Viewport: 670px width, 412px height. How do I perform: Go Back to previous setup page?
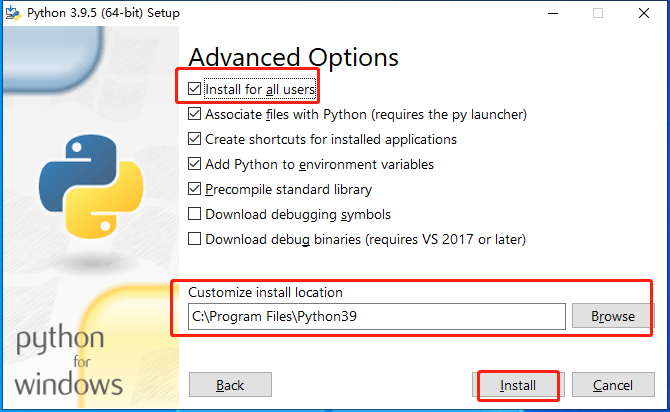click(230, 385)
